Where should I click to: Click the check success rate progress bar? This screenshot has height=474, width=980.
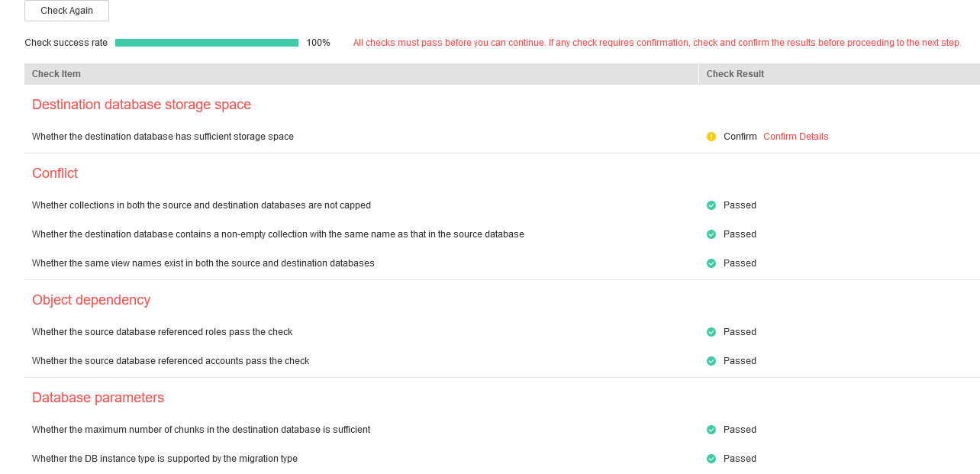206,42
